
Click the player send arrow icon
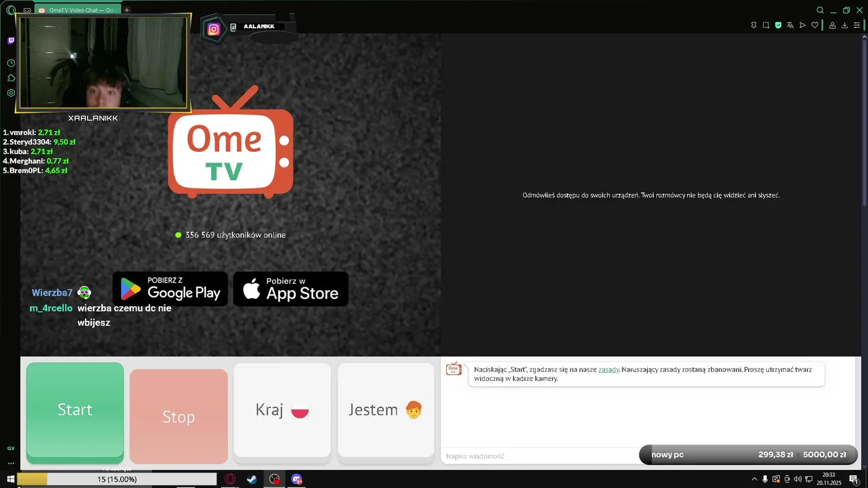point(802,25)
